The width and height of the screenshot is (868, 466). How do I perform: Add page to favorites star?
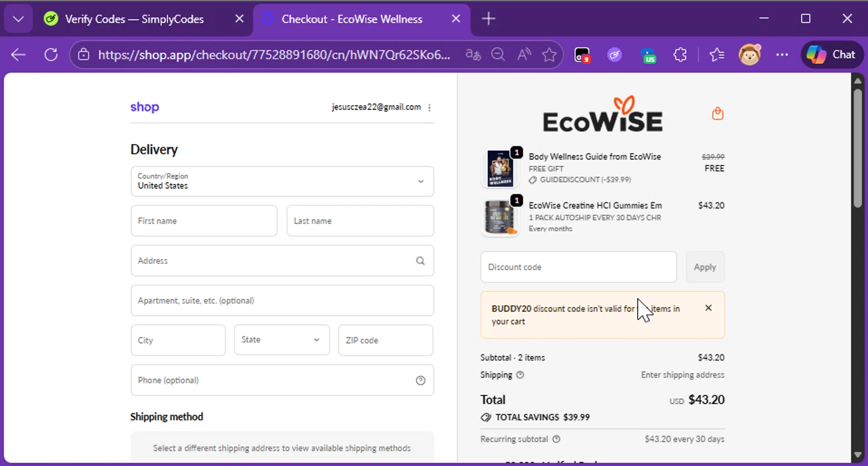(x=549, y=55)
